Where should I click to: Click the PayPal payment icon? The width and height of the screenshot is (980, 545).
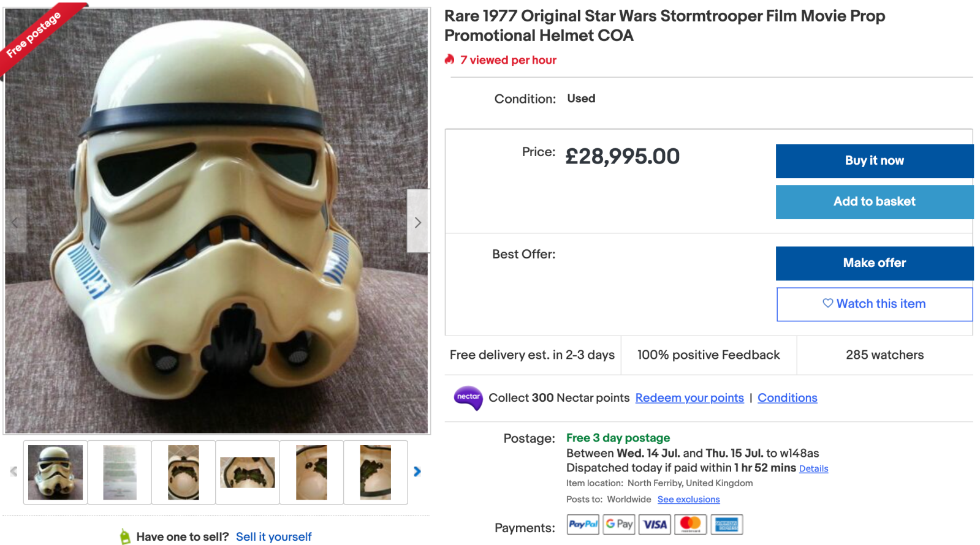(583, 524)
